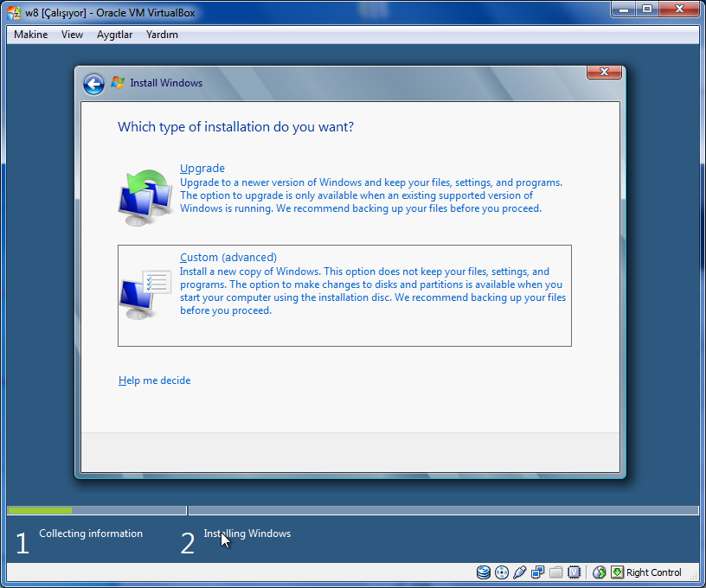Click the 'Which type of installation' heading
The height and width of the screenshot is (588, 706).
(235, 127)
